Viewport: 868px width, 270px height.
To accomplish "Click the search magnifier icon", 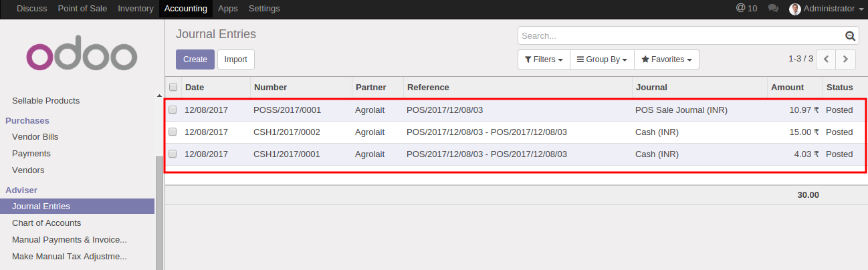I will (x=850, y=36).
